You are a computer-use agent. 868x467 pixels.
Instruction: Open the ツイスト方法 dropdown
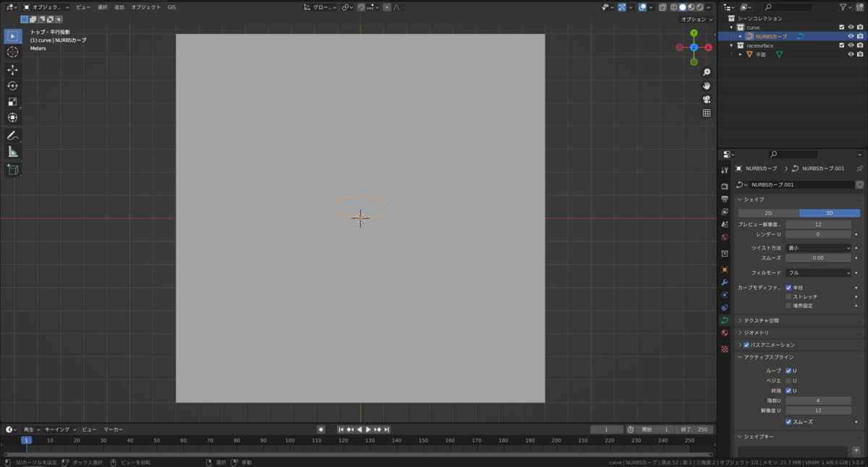819,248
